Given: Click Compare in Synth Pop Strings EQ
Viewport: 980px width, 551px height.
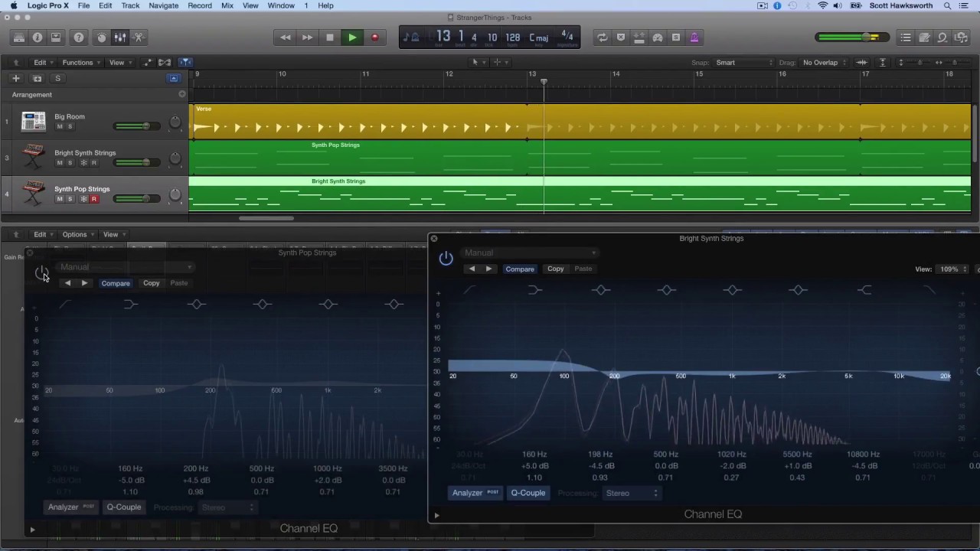Looking at the screenshot, I should [116, 283].
